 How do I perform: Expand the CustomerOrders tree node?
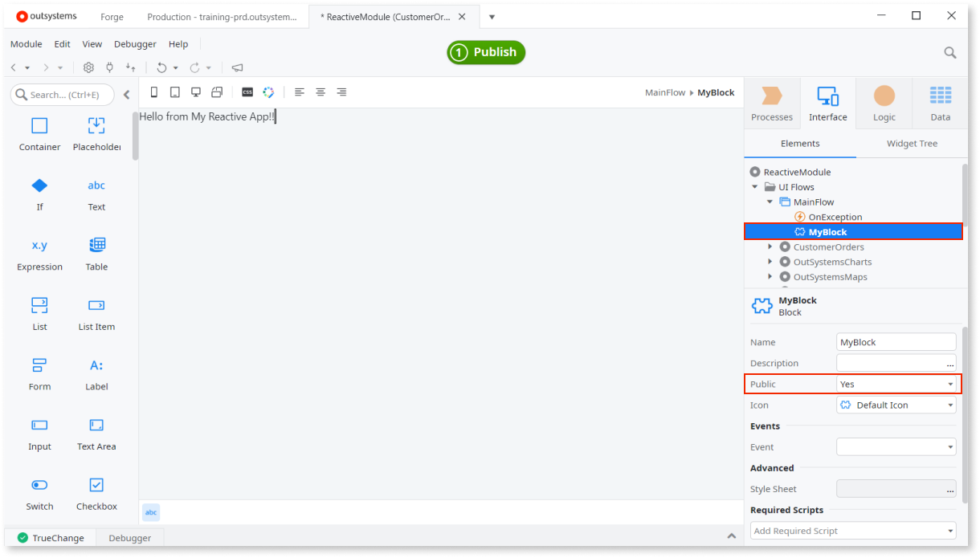tap(770, 246)
